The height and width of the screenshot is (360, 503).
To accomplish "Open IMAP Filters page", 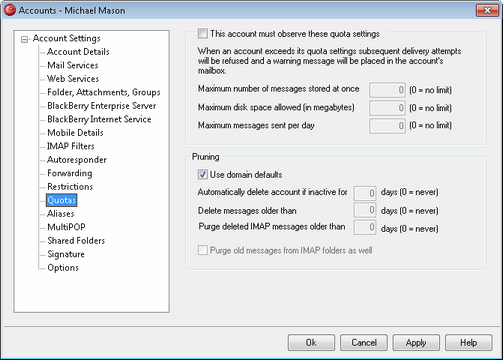I will coord(70,146).
